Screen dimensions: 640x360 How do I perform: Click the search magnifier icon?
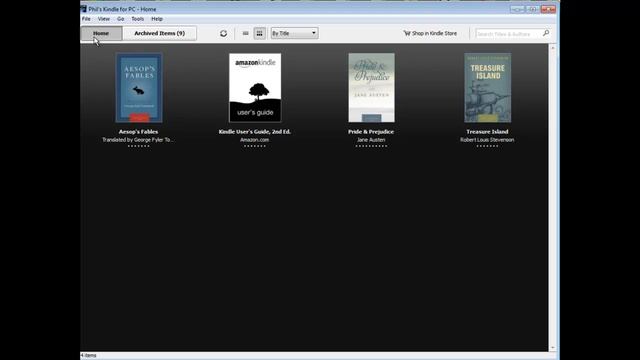pyautogui.click(x=546, y=33)
